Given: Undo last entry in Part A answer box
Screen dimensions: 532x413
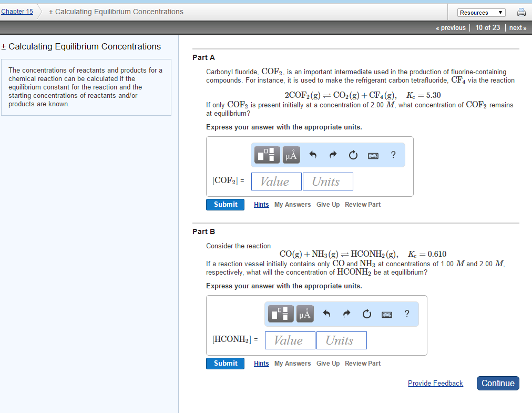Looking at the screenshot, I should click(313, 155).
